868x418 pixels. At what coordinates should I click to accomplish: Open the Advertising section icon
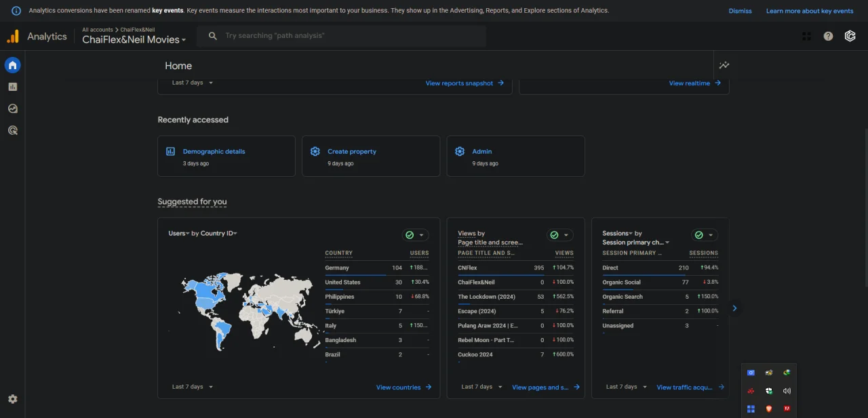12,130
